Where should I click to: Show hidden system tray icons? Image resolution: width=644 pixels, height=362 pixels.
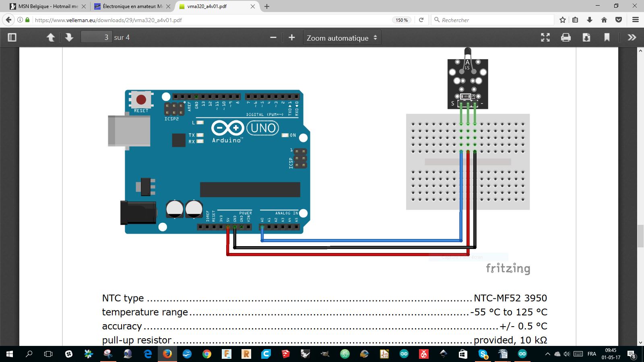[x=547, y=354]
